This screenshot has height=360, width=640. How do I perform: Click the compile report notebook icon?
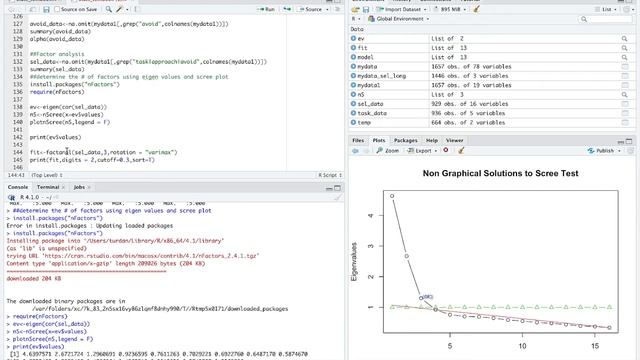[x=137, y=9]
